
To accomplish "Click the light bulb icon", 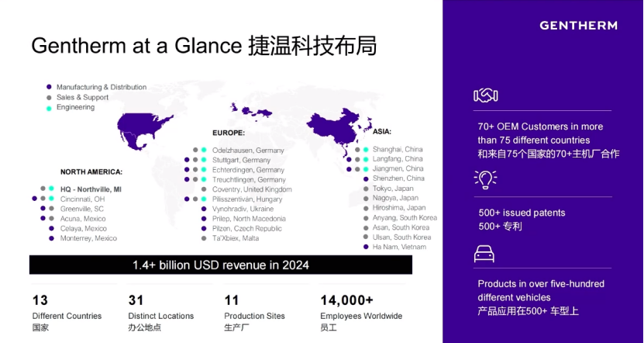I will click(x=485, y=179).
